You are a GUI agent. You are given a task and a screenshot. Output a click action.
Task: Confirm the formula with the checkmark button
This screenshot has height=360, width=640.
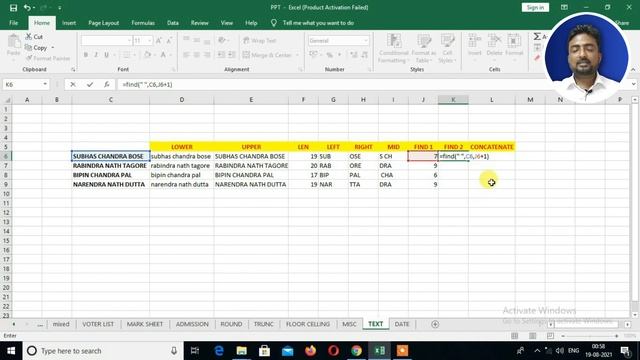tap(90, 84)
